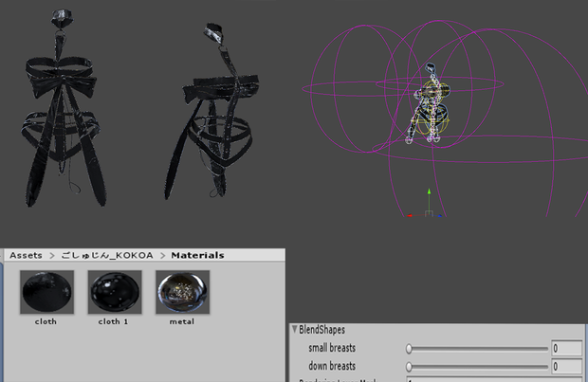
Task: Click the red X-axis gizmo arrow
Action: coord(410,215)
